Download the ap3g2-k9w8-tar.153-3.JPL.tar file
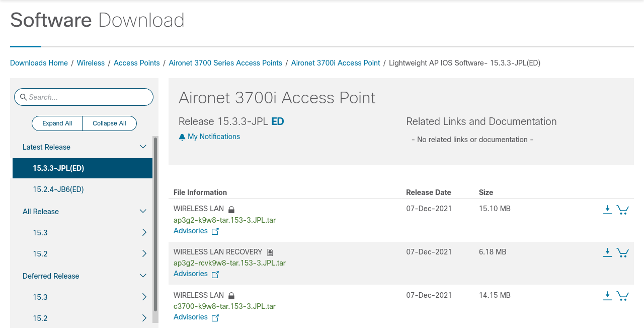This screenshot has height=328, width=644. 607,210
